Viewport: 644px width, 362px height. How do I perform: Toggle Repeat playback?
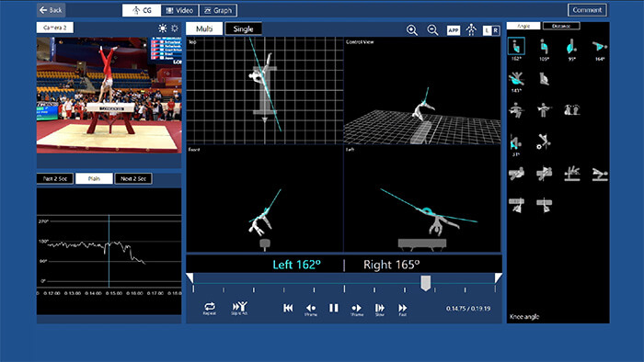coord(210,309)
